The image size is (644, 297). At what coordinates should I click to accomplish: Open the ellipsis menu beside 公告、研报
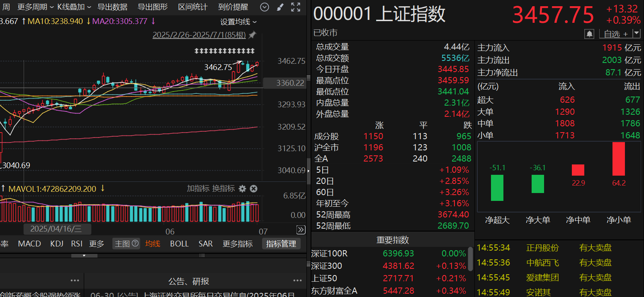(x=297, y=280)
